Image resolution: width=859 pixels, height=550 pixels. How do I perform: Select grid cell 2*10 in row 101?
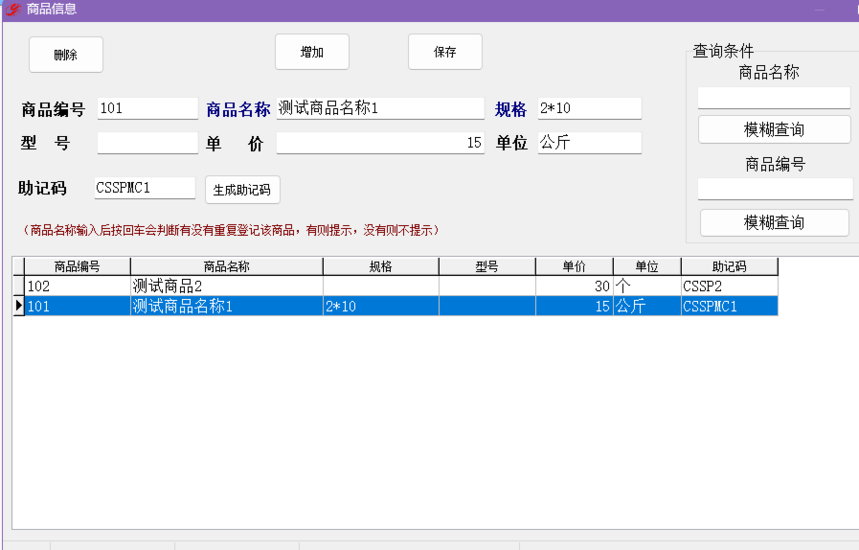(381, 306)
